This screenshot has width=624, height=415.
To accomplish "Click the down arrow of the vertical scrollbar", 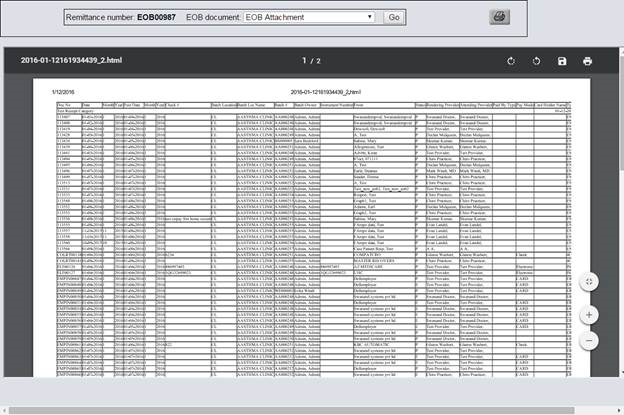I will 622,373.
